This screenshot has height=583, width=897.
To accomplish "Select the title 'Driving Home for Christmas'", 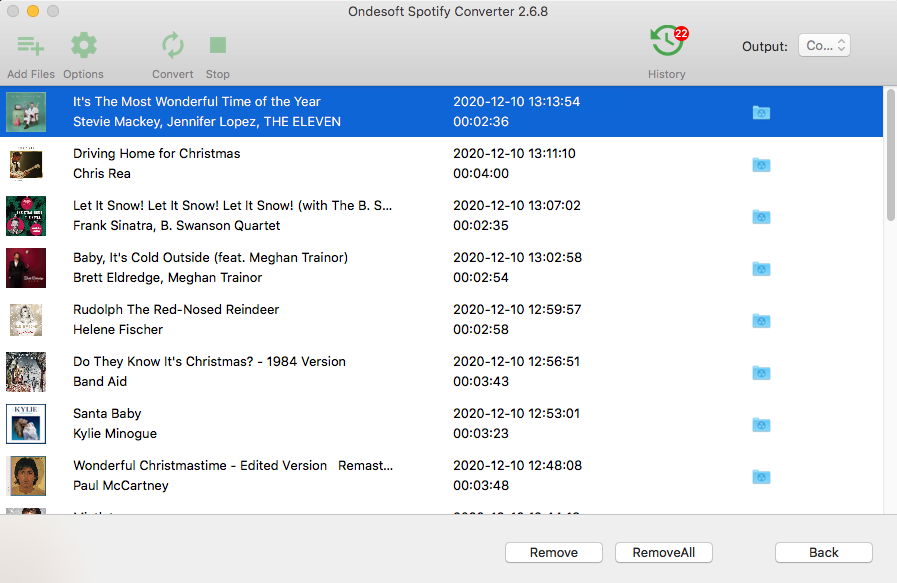I will click(x=157, y=153).
